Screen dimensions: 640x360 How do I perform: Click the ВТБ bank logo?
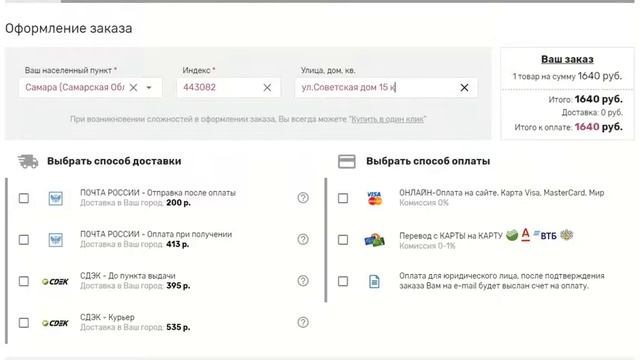[x=545, y=236]
